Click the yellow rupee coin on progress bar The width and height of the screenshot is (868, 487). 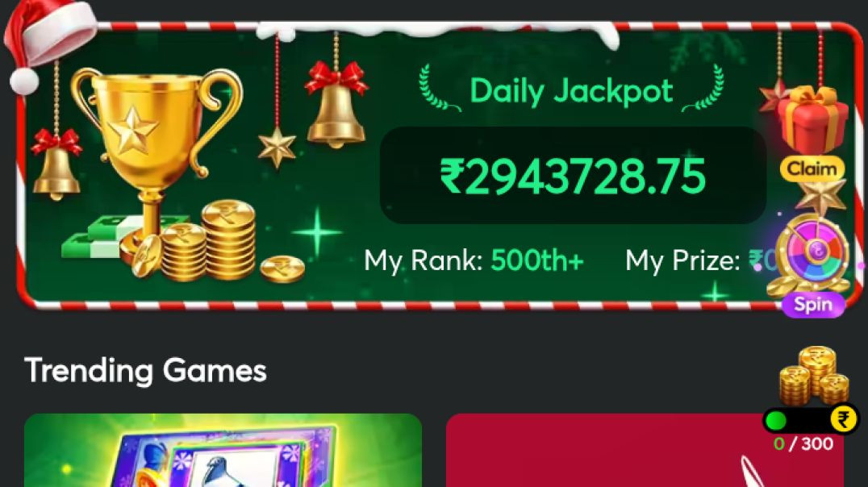(844, 419)
